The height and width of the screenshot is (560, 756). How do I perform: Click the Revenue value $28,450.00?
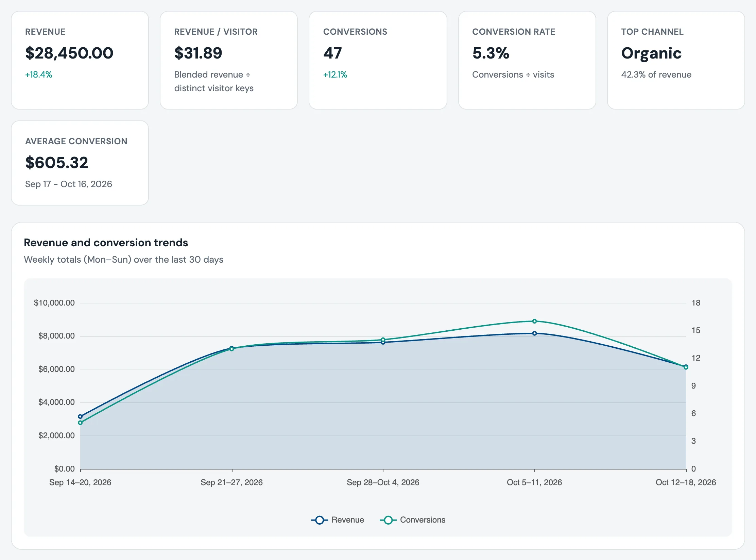tap(69, 53)
